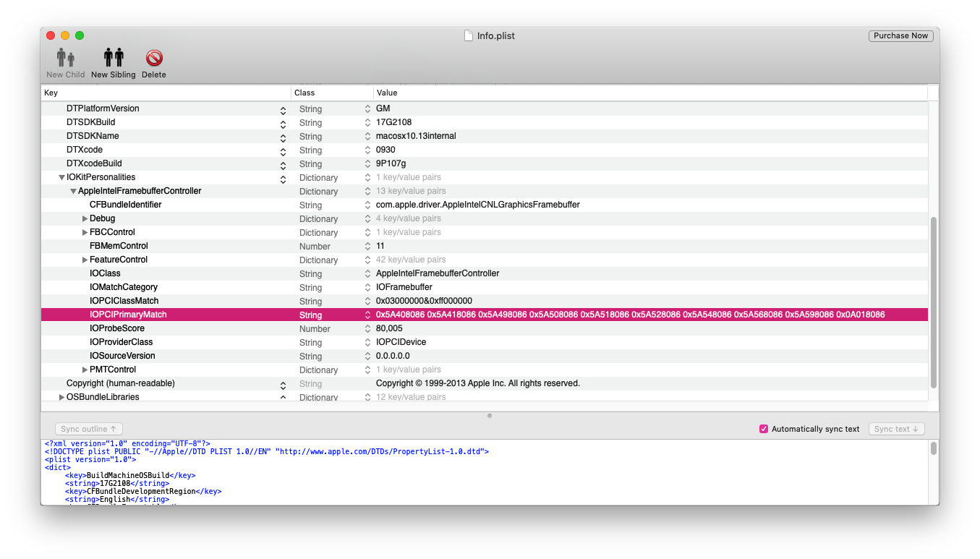This screenshot has width=980, height=559.
Task: Select the IOMatchCategory row
Action: [485, 287]
